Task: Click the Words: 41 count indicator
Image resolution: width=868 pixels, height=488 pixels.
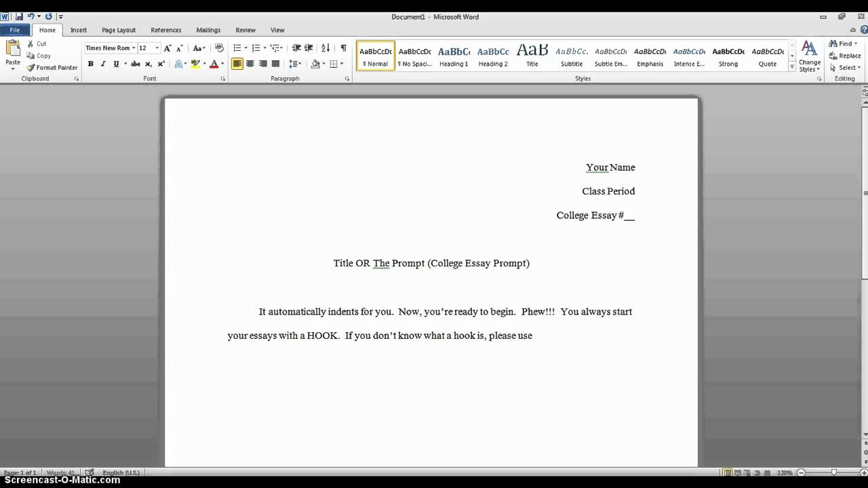Action: [x=60, y=472]
